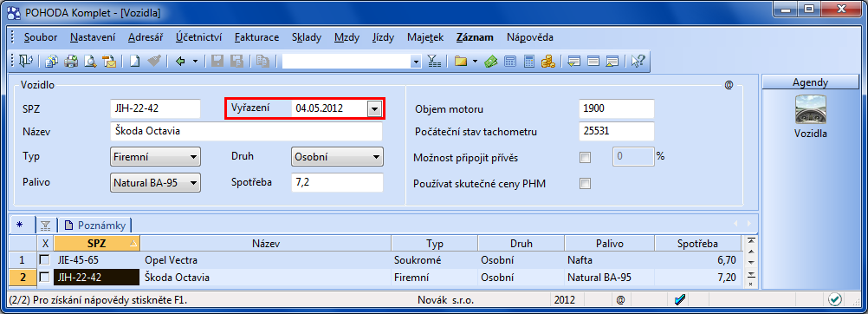868x314 pixels.
Task: Click the second calculator toolbar icon
Action: click(529, 61)
